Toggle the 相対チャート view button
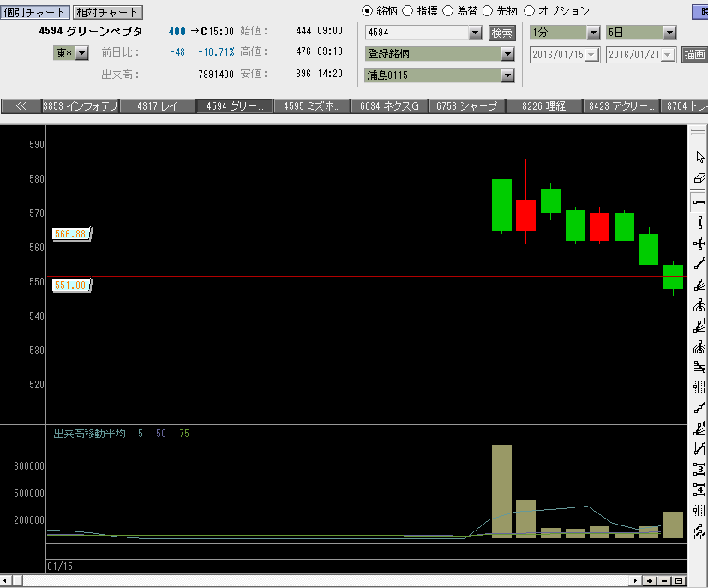This screenshot has width=708, height=588. [x=107, y=12]
